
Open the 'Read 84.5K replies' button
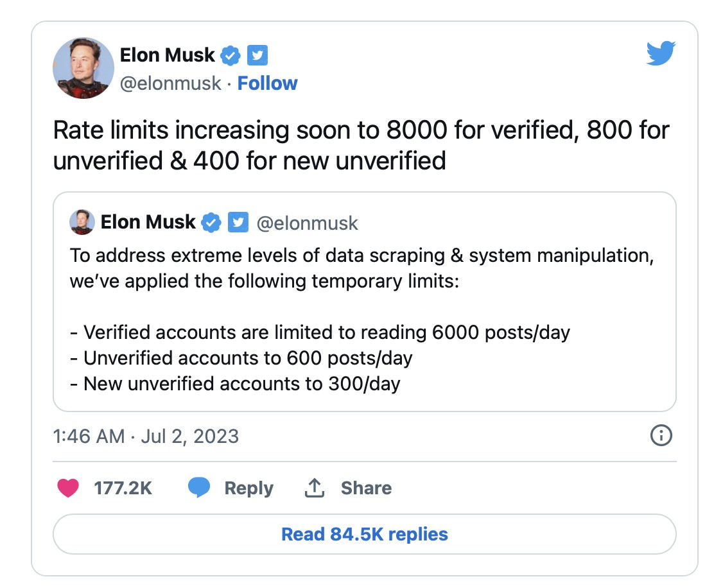(364, 534)
